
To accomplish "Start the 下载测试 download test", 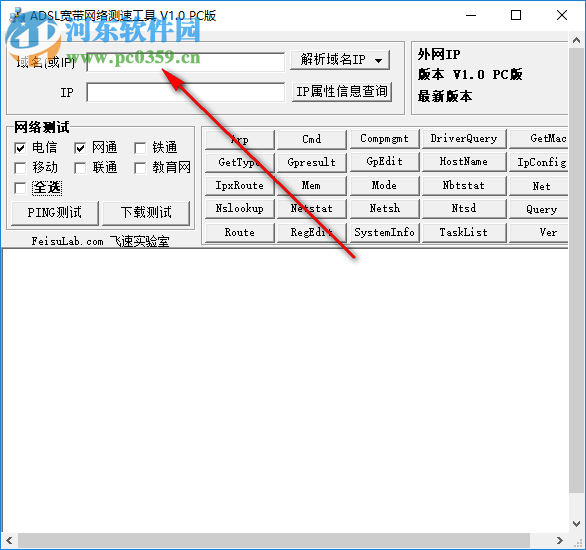I will pyautogui.click(x=146, y=213).
